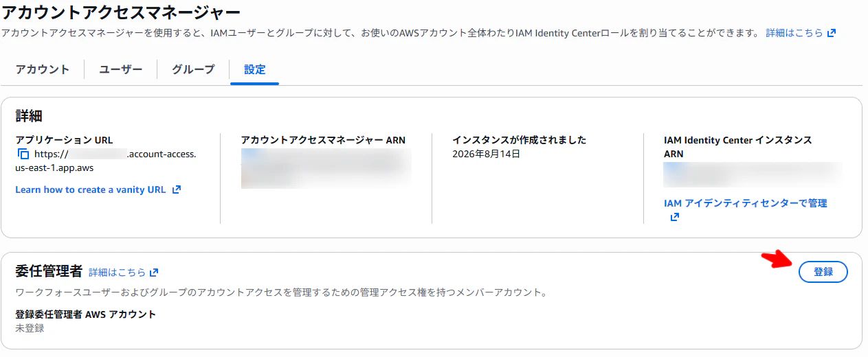Click the external-link icon under IAM アイデンティティセンターで管理

coord(674,217)
